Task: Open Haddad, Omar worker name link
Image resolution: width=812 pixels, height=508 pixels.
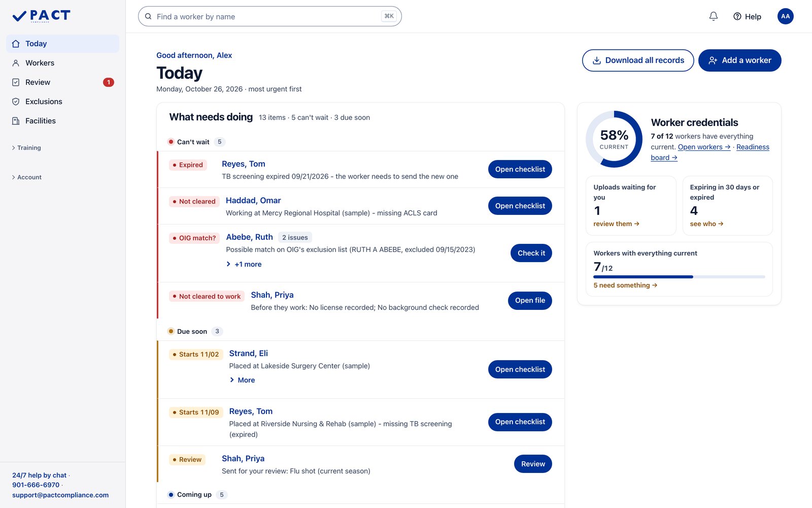Action: [x=253, y=201]
